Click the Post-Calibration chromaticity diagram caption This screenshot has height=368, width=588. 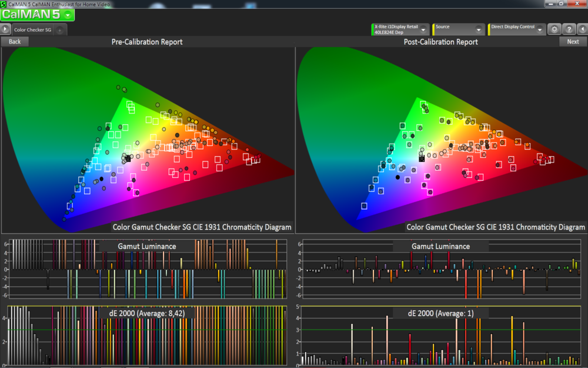(495, 227)
